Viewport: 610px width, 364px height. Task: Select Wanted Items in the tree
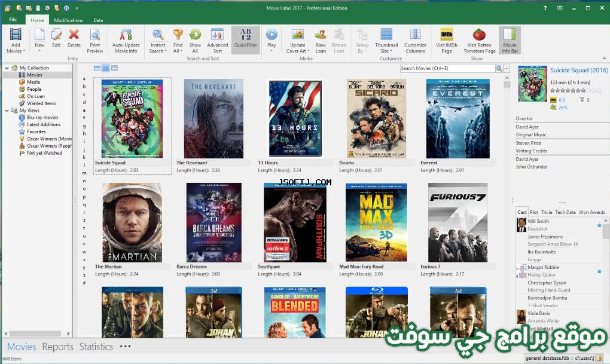pyautogui.click(x=41, y=103)
